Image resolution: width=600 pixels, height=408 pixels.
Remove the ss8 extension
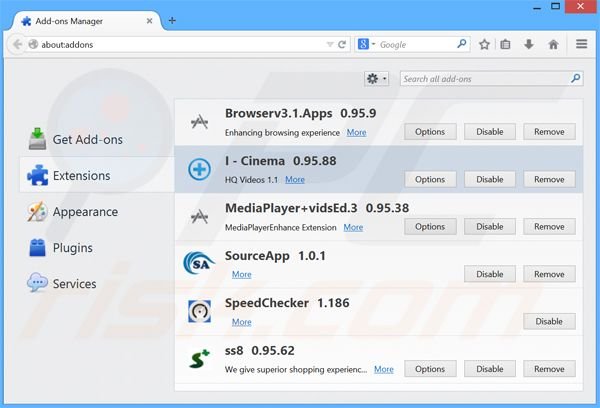click(x=549, y=369)
